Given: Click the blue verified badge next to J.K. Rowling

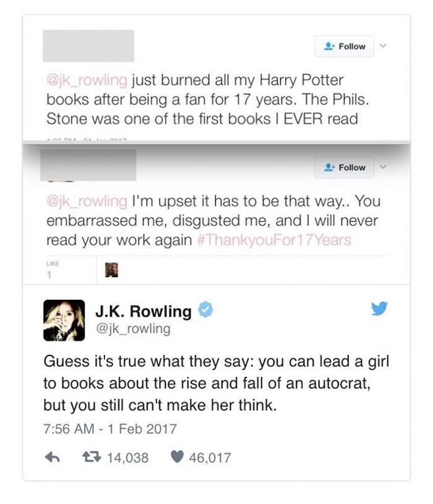Looking at the screenshot, I should tap(205, 310).
